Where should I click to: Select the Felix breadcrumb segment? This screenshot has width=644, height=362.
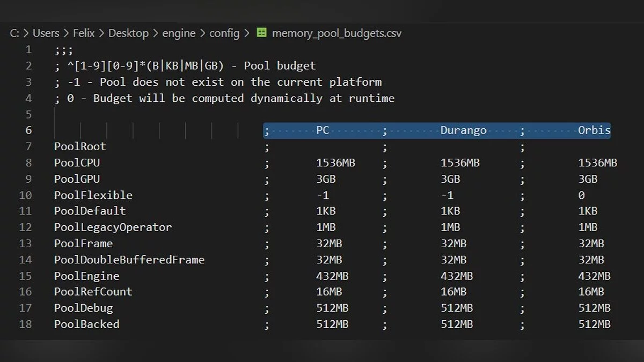[83, 33]
